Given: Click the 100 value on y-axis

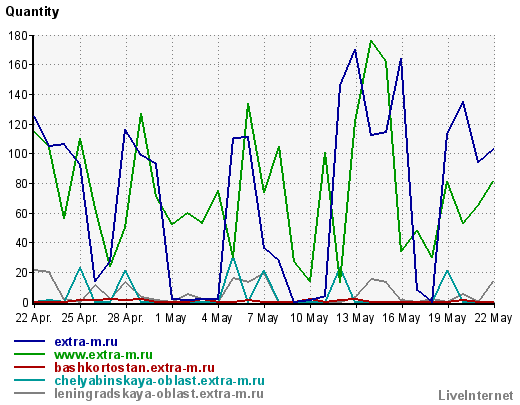Looking at the screenshot, I should tap(18, 154).
